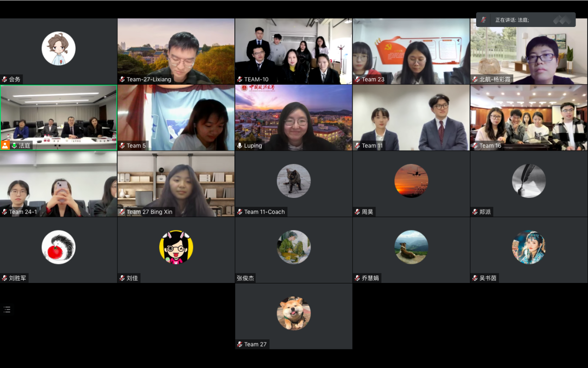Click the muted mic icon next to 刘胜军

click(x=5, y=278)
